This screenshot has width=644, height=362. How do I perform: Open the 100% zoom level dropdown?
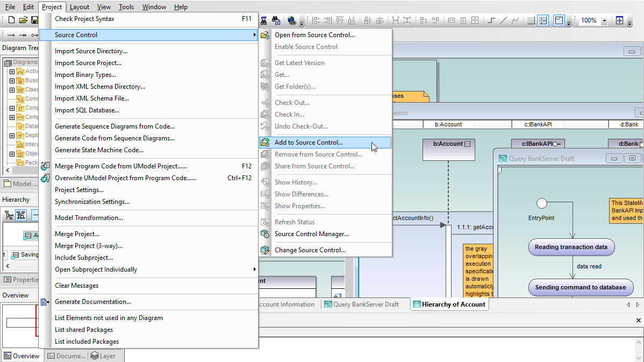pyautogui.click(x=604, y=20)
